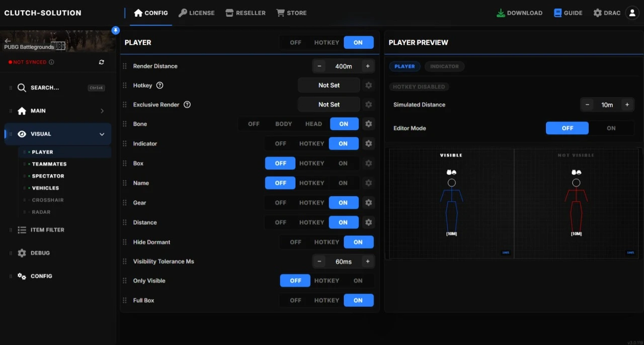Select Vehicles in Visual submenu
644x345 pixels.
[45, 188]
